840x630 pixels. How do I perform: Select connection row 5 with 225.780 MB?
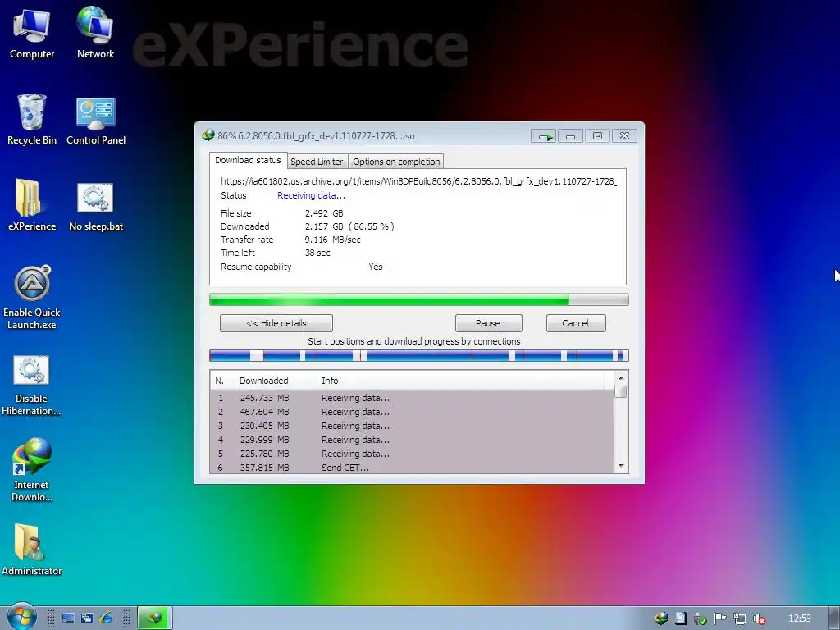[412, 454]
